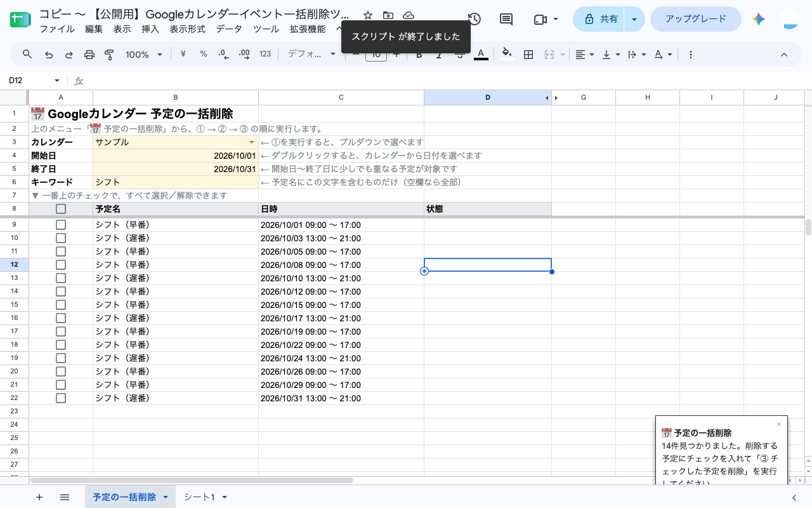Image resolution: width=812 pixels, height=508 pixels.
Task: Add a new sheet with plus icon
Action: (x=39, y=497)
